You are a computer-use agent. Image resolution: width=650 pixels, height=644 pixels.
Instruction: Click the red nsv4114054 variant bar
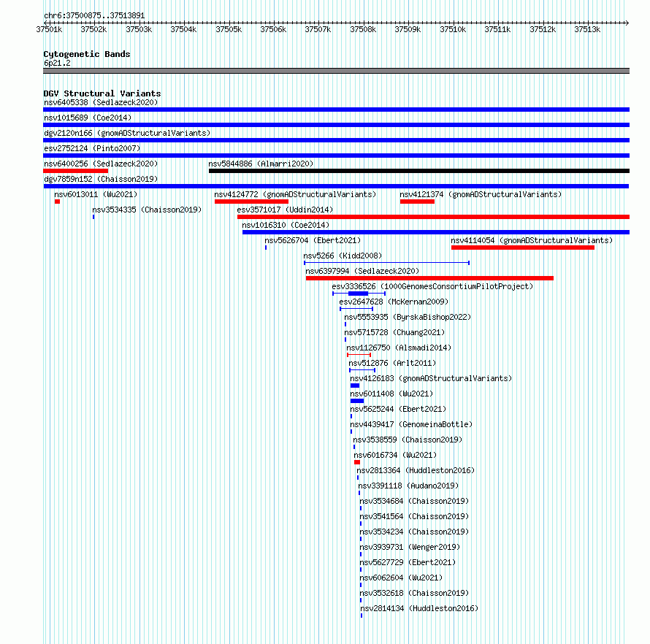tap(523, 248)
